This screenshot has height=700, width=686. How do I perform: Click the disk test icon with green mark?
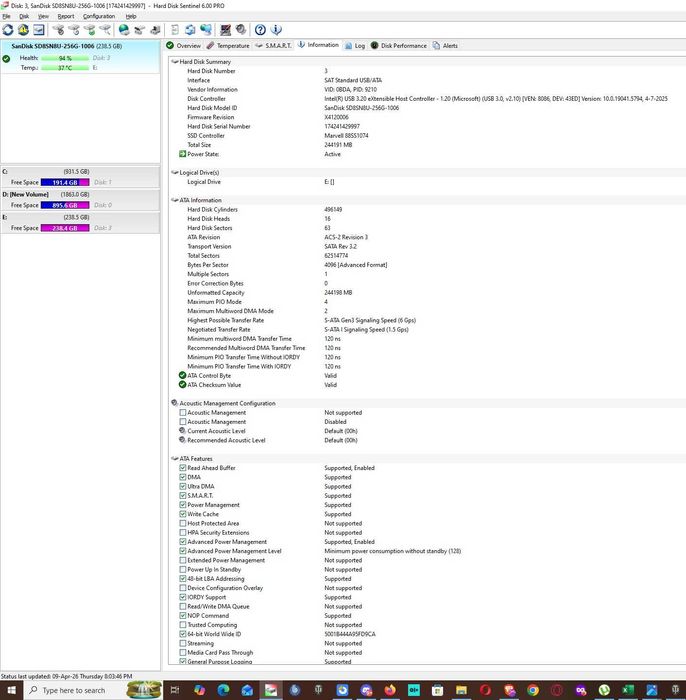click(89, 30)
